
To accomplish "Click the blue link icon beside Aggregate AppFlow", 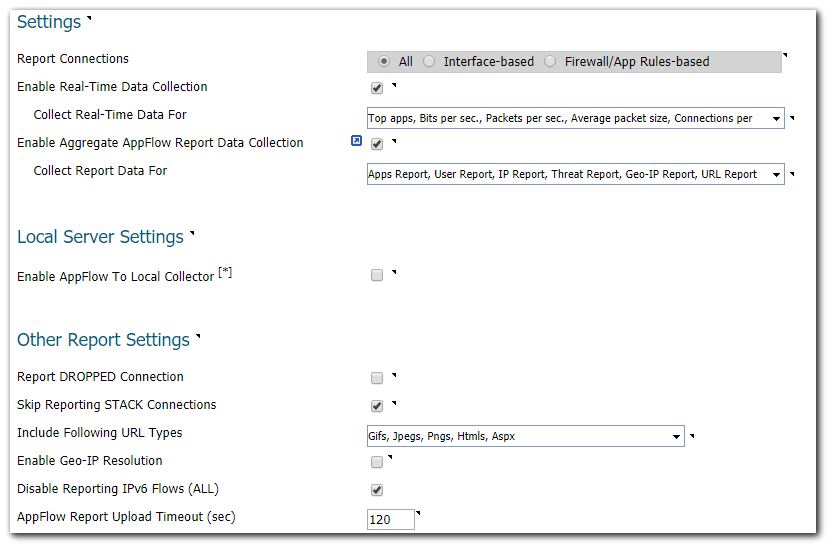I will point(356,142).
